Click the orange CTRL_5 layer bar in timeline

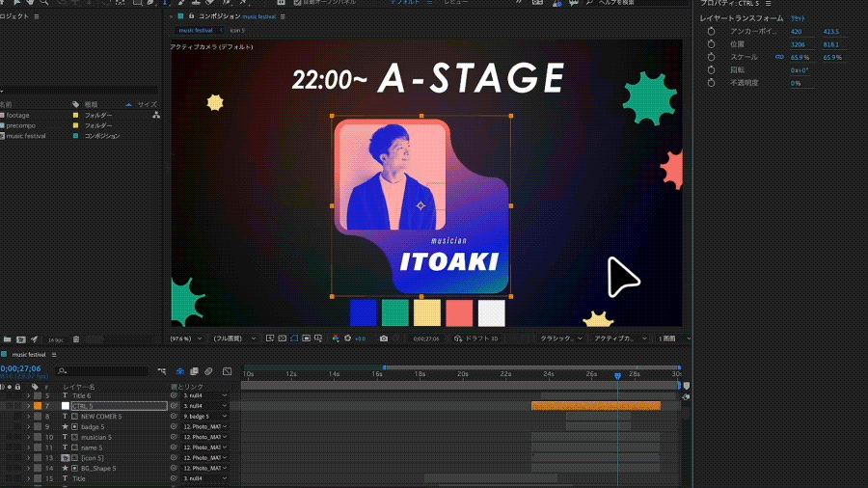pos(596,406)
